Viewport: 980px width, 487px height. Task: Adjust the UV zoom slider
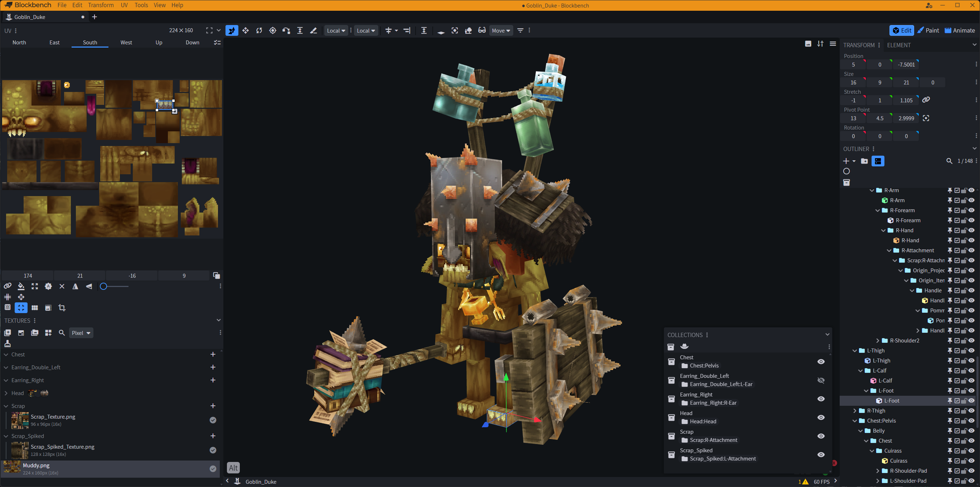coord(103,287)
